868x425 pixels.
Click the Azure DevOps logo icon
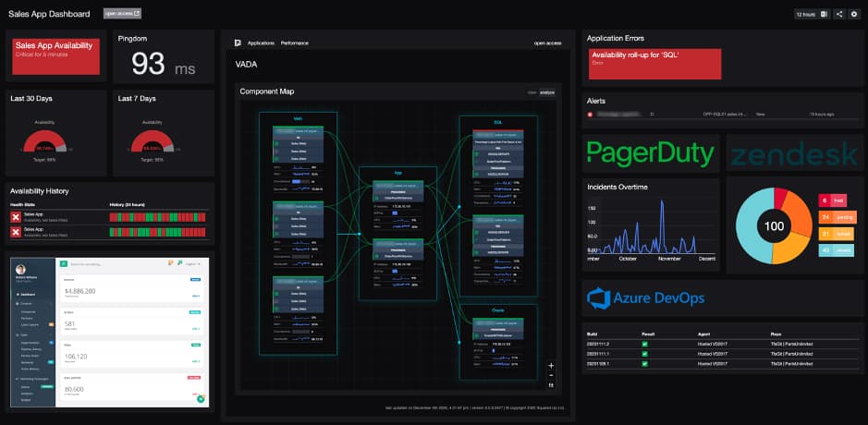pyautogui.click(x=598, y=298)
